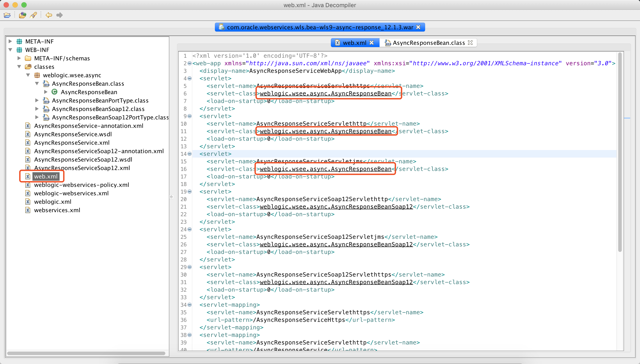Viewport: 640px width, 364px height.
Task: Click the green AsyncResponseBean class icon
Action: click(x=54, y=92)
